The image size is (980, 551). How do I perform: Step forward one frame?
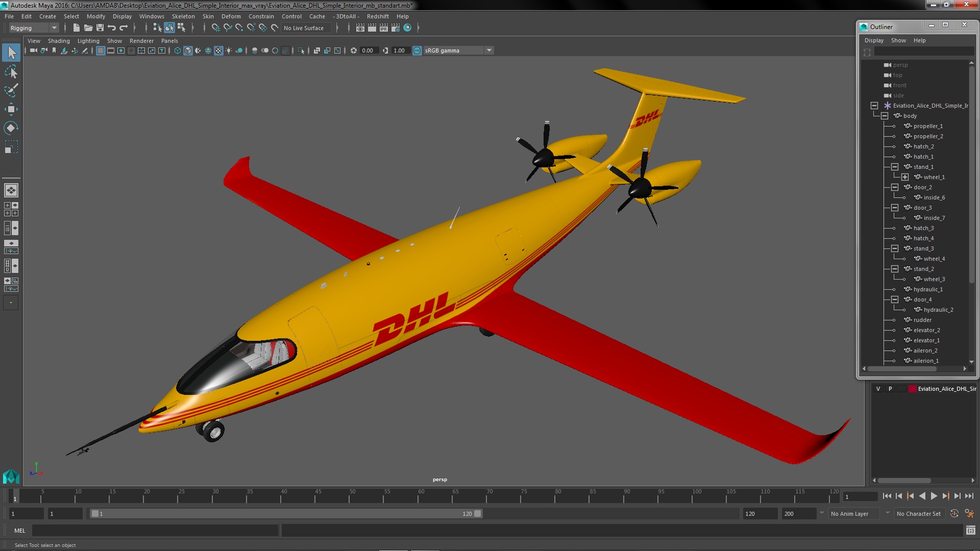[x=957, y=496]
